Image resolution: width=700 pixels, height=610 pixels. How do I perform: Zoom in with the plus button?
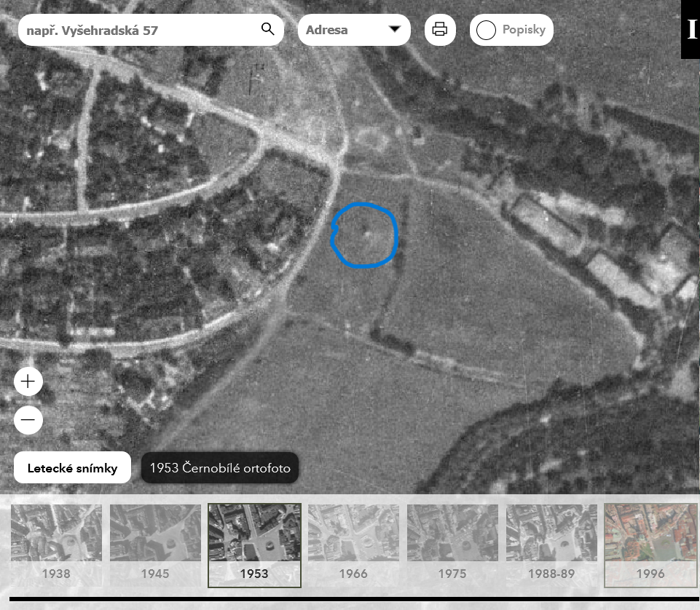pyautogui.click(x=28, y=381)
